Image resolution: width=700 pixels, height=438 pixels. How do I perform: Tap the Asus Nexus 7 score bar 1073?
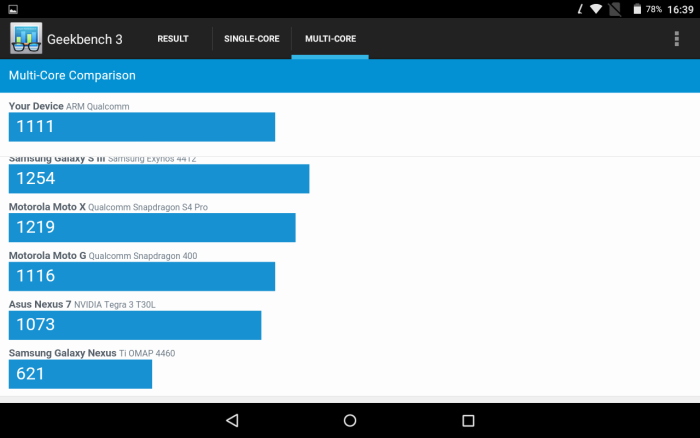(x=135, y=325)
